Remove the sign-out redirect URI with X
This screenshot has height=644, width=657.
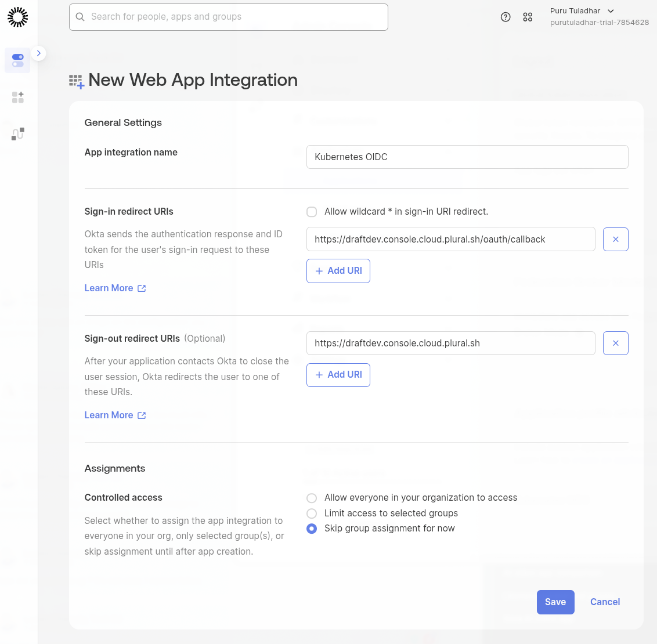(615, 343)
